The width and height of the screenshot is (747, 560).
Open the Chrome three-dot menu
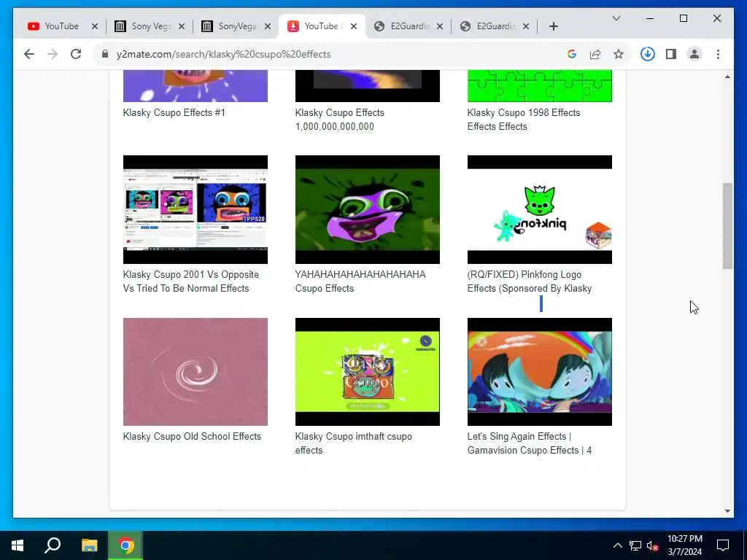point(718,54)
